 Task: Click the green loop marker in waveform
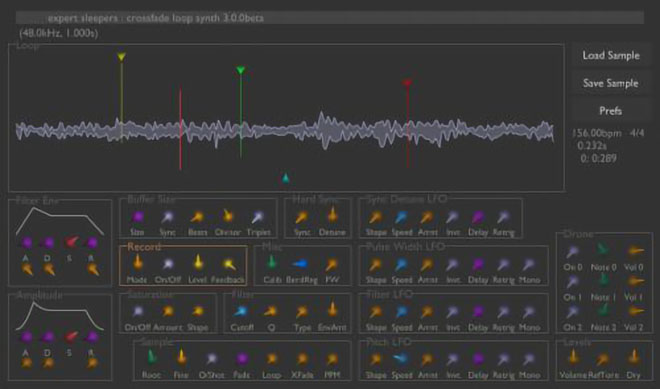[240, 70]
